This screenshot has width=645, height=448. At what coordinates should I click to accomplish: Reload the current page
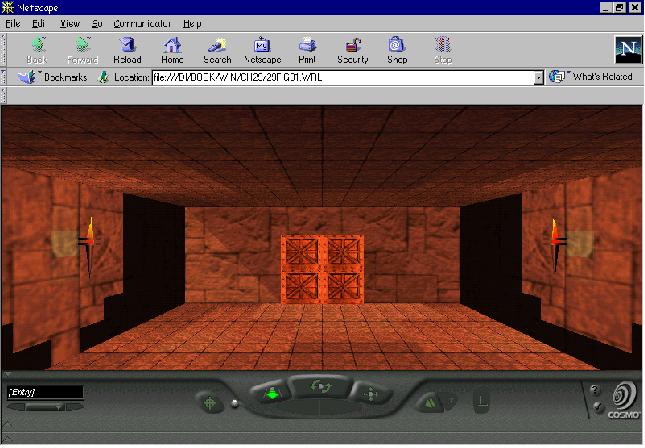tap(128, 50)
